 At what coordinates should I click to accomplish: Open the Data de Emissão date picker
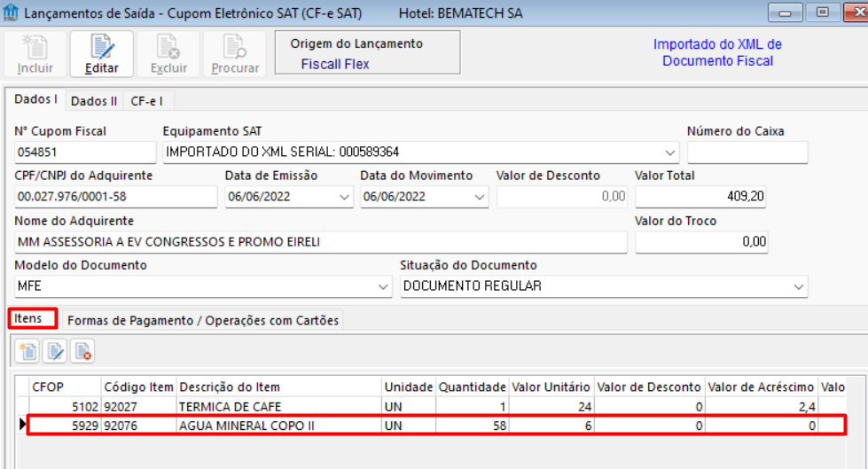coord(344,197)
